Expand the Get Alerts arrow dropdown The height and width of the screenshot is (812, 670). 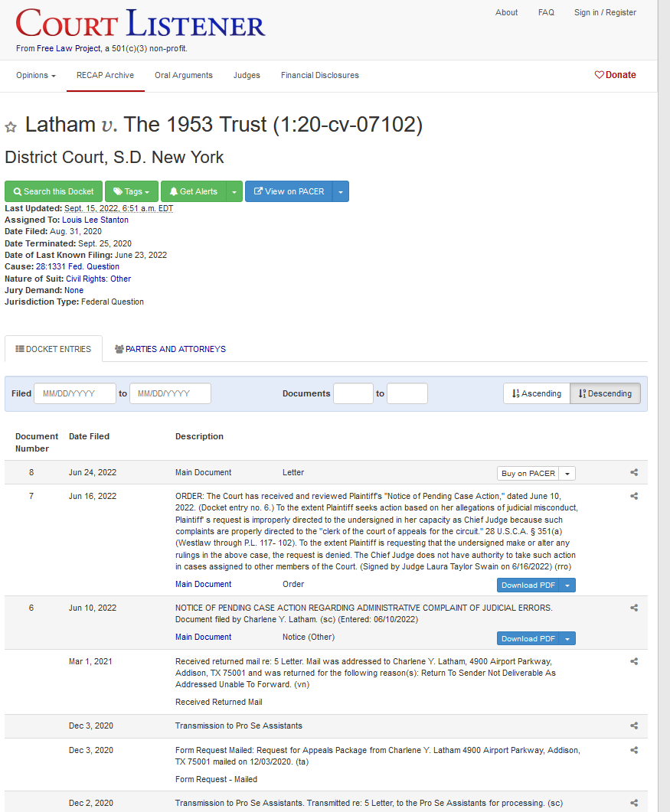click(234, 191)
